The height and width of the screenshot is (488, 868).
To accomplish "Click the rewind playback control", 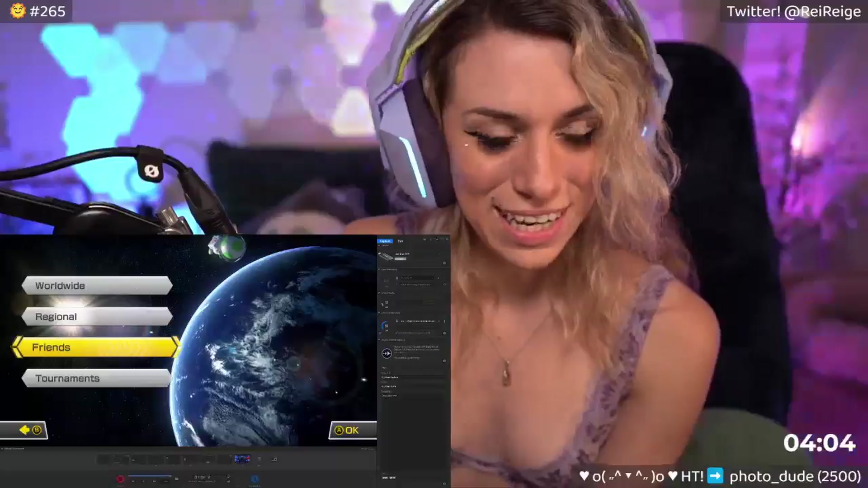I will coord(133,481).
